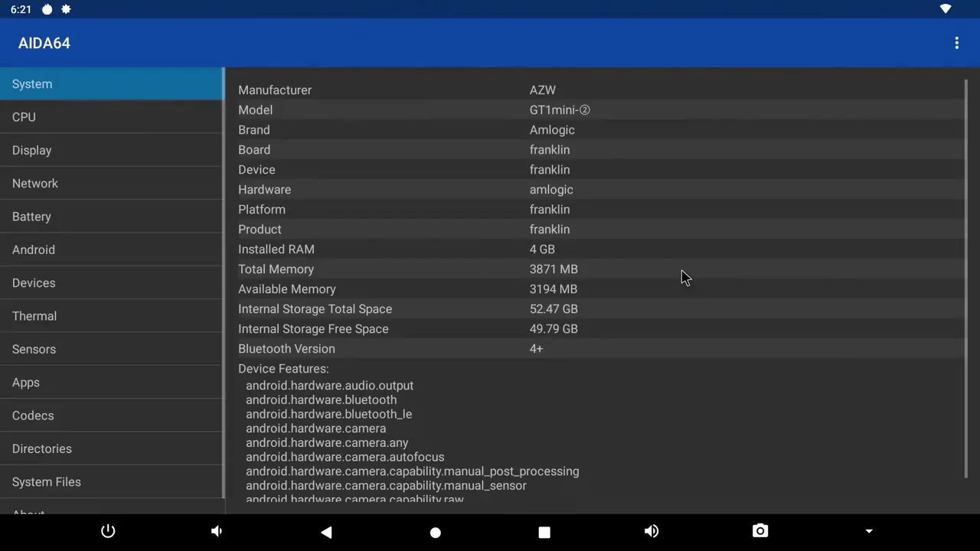Screen dimensions: 980x551
Task: Click camera.capability.manual_sensor feature line
Action: (386, 485)
